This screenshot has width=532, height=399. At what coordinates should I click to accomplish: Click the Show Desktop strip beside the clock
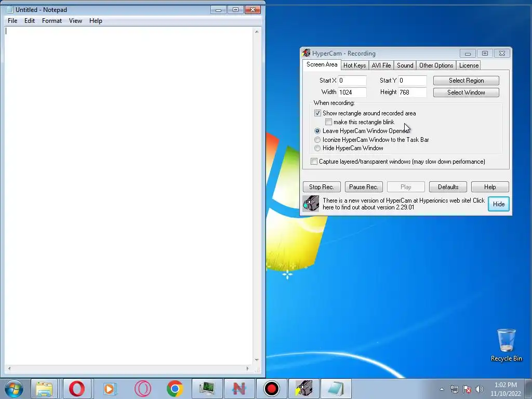(x=528, y=389)
